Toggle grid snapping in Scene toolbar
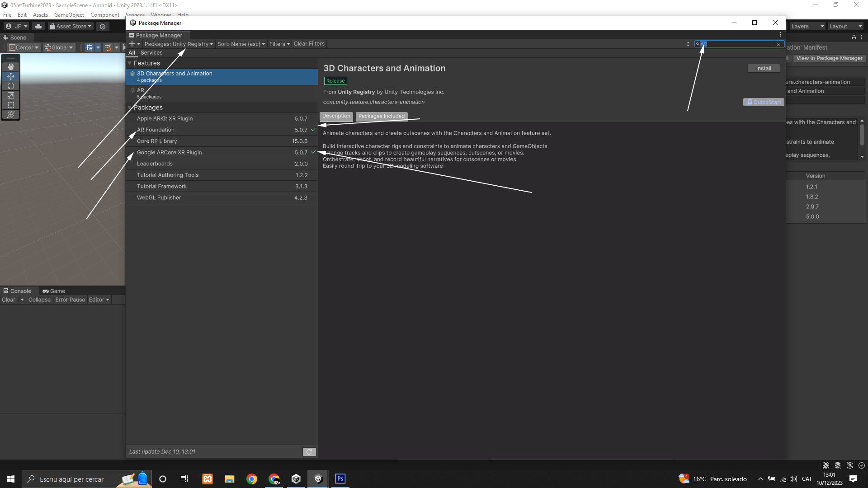This screenshot has width=868, height=488. tap(108, 47)
